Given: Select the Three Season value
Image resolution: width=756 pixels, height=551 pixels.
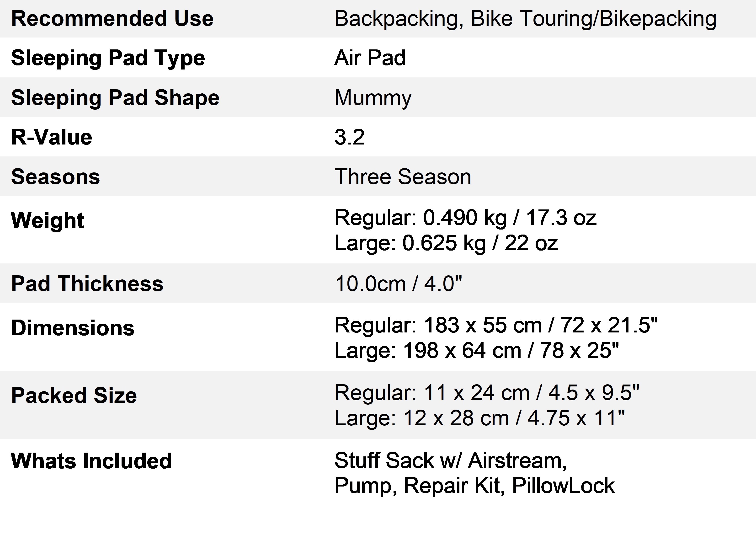Looking at the screenshot, I should (403, 177).
